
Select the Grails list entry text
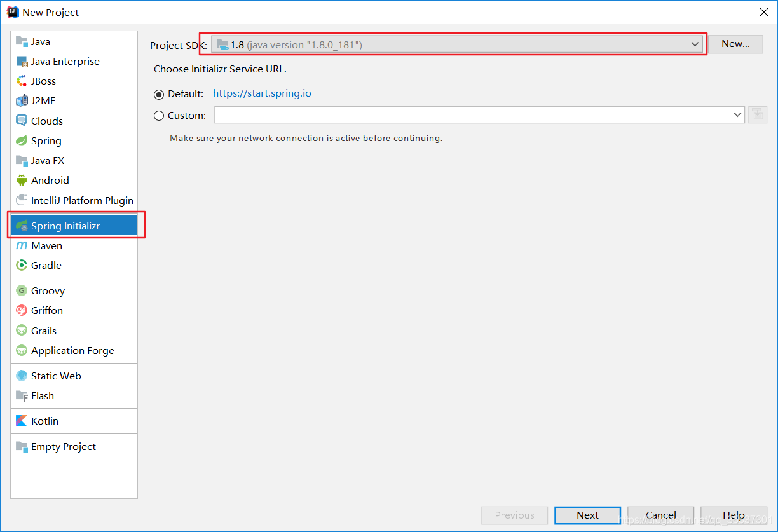pos(44,331)
